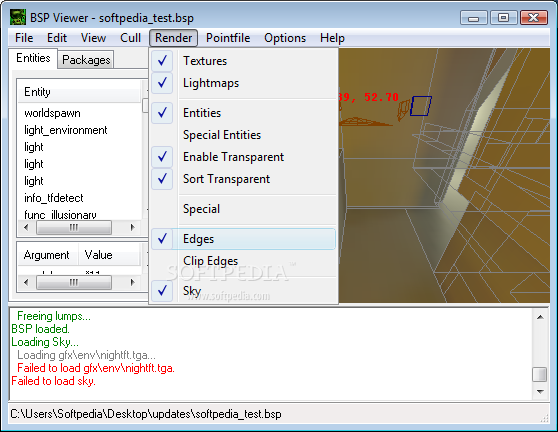Uncheck Entities in Render menu
Viewport: 558px width, 432px height.
pyautogui.click(x=244, y=113)
